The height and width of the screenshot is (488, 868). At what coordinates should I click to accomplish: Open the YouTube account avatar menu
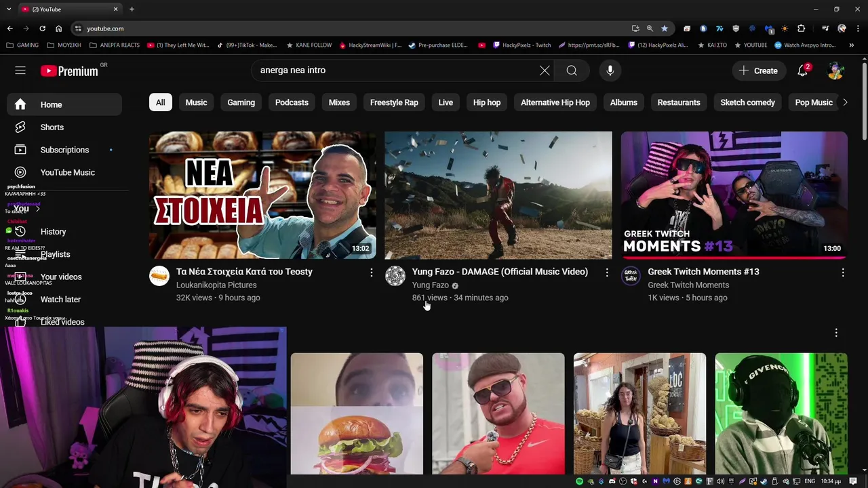[836, 70]
